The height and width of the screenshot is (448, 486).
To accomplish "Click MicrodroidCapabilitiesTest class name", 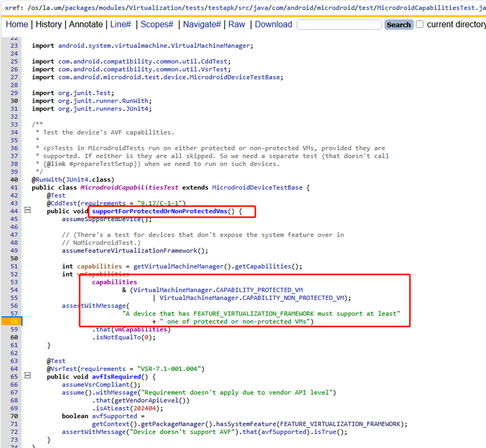I will click(x=129, y=188).
